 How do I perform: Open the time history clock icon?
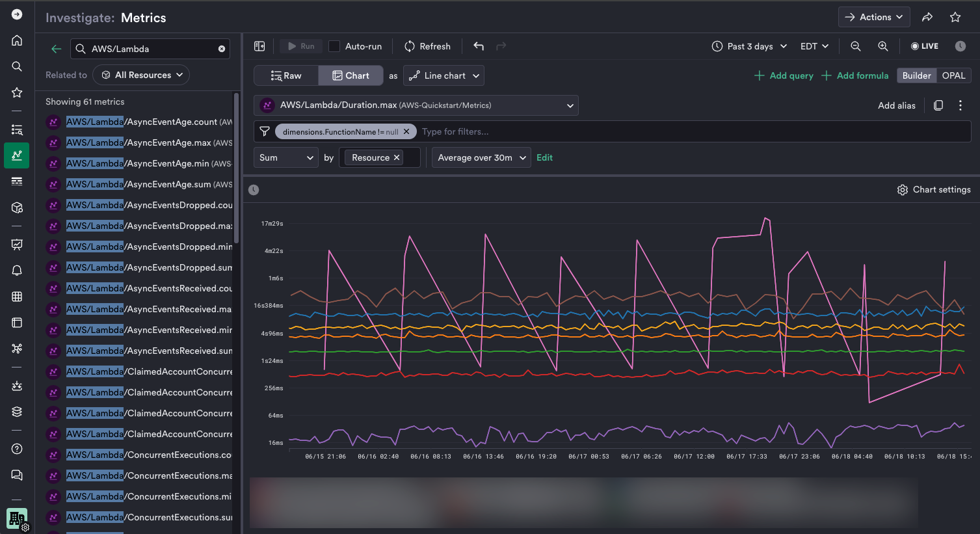(x=960, y=46)
